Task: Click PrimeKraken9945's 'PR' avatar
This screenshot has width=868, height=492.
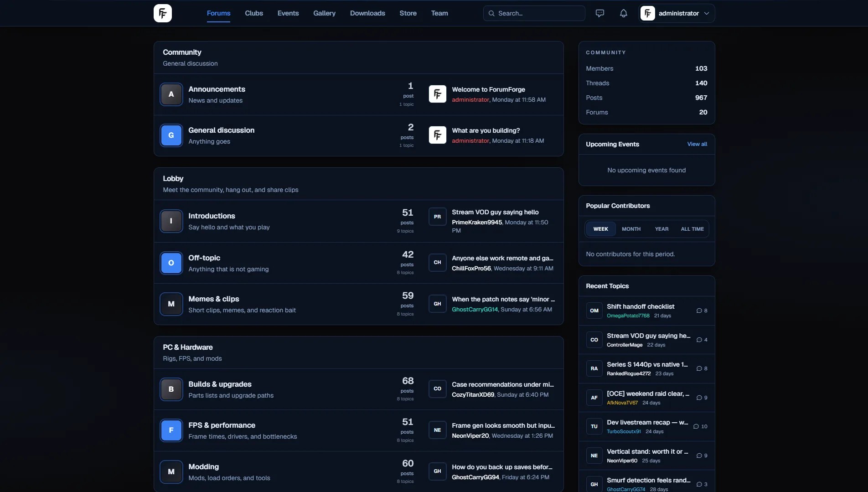Action: (x=438, y=217)
